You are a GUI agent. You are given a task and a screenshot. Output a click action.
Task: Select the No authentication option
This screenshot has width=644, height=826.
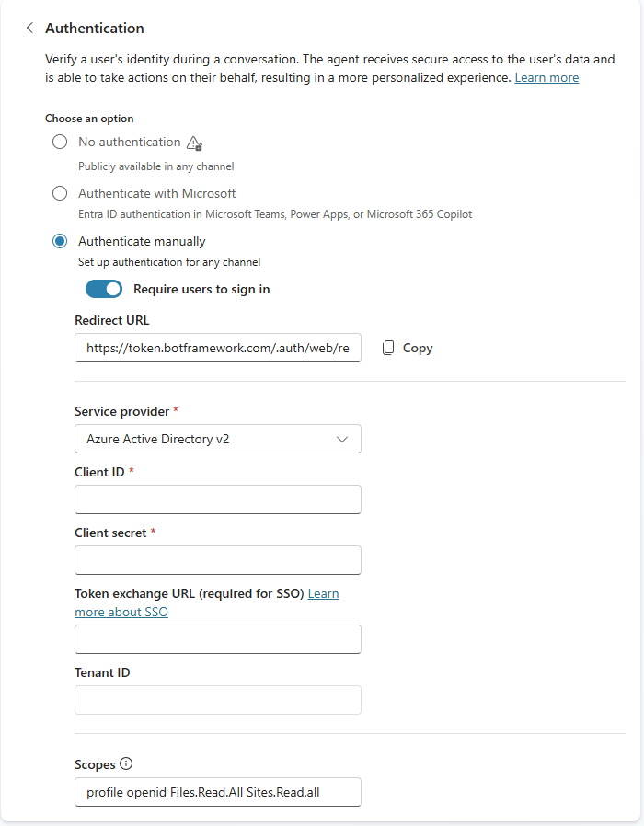coord(60,142)
